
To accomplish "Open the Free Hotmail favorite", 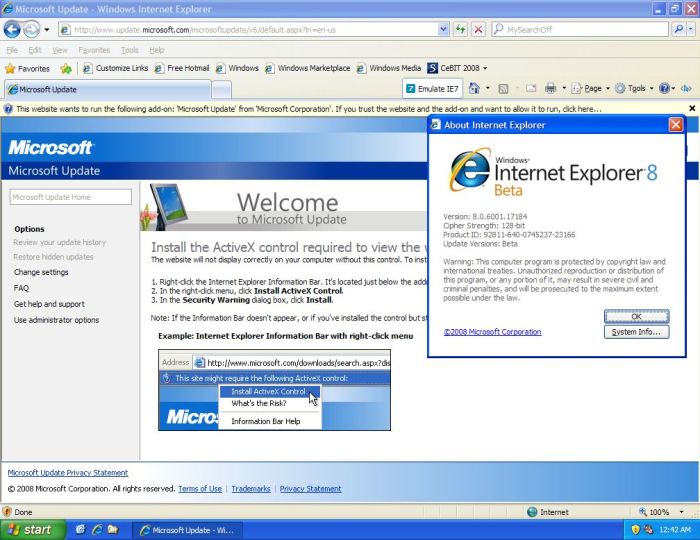I will tap(182, 68).
